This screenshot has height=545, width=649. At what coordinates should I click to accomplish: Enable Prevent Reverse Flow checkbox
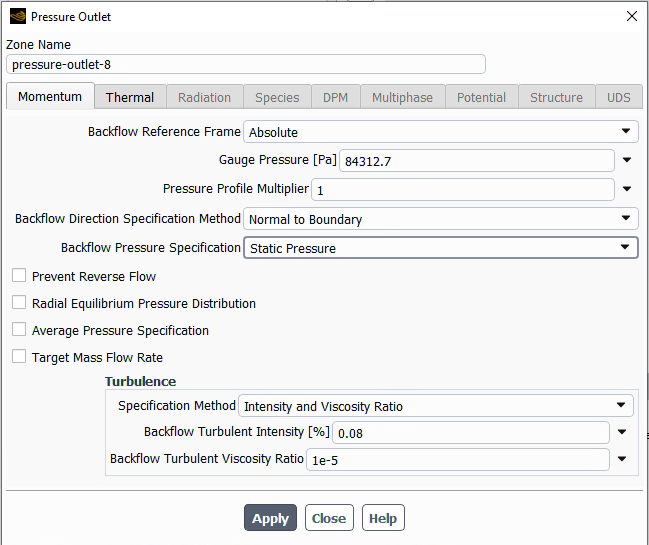[x=19, y=276]
